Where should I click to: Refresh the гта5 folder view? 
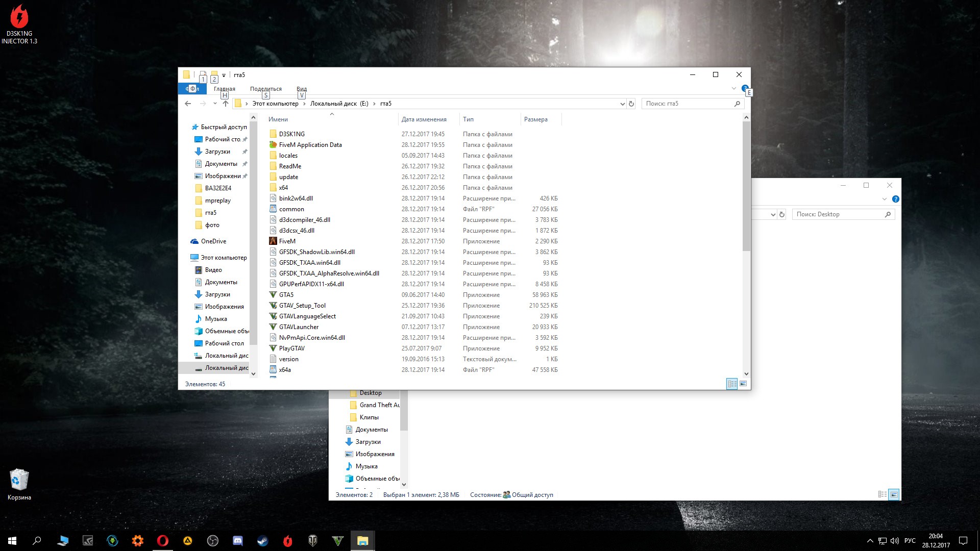[631, 104]
